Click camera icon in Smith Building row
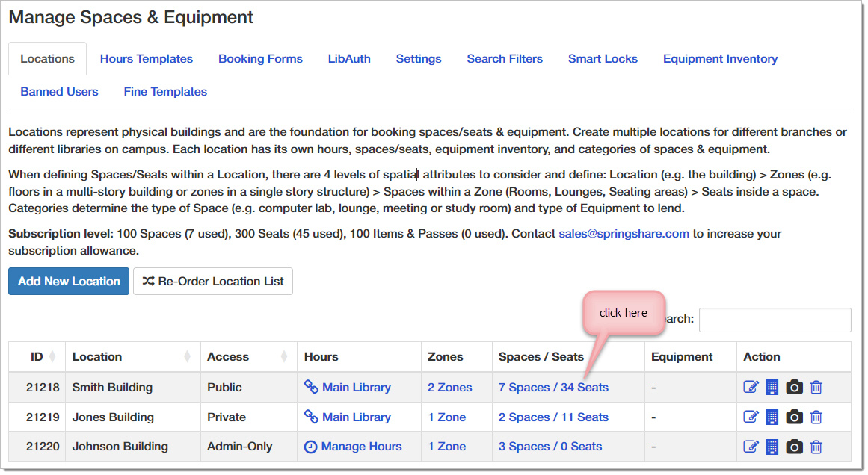The image size is (868, 475). coord(795,387)
